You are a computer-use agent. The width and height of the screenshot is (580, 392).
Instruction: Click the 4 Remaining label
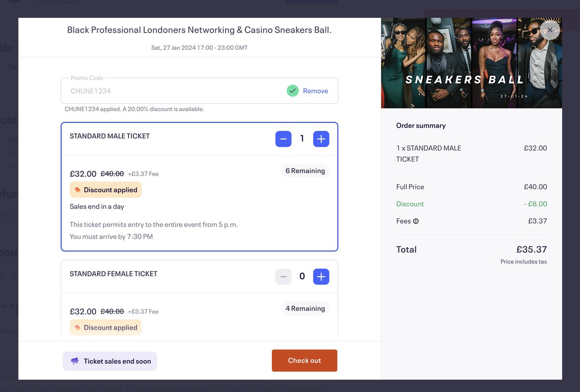point(305,308)
